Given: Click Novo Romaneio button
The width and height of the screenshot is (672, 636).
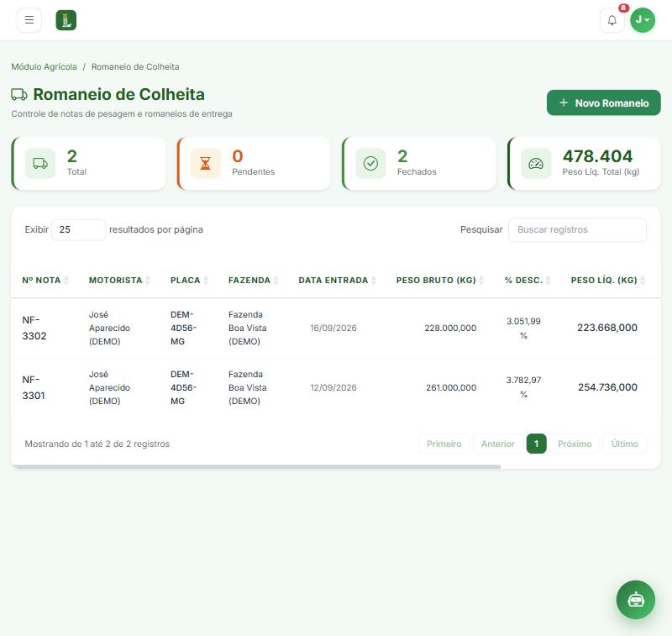Looking at the screenshot, I should pos(603,102).
